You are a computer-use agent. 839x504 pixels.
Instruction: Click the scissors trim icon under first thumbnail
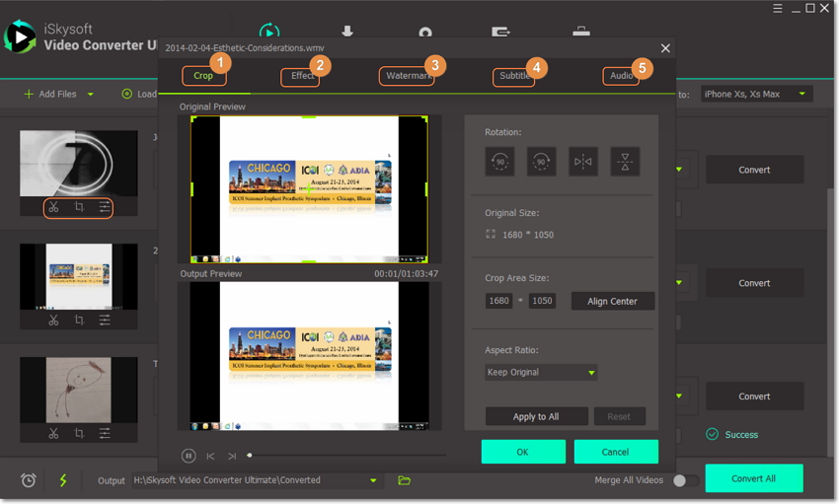point(53,207)
